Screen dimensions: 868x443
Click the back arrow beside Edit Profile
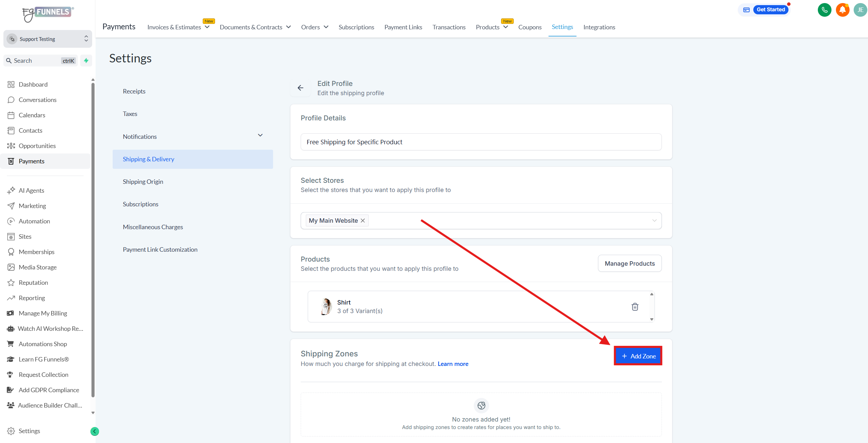tap(300, 88)
